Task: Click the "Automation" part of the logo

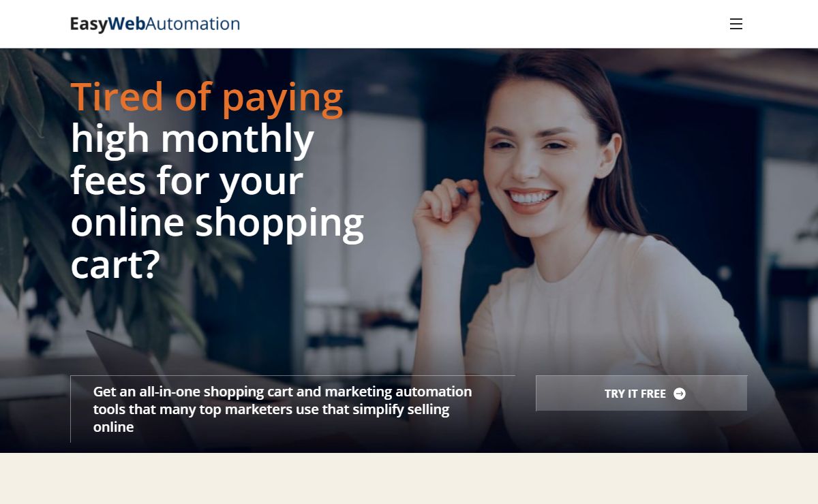Action: (x=192, y=24)
